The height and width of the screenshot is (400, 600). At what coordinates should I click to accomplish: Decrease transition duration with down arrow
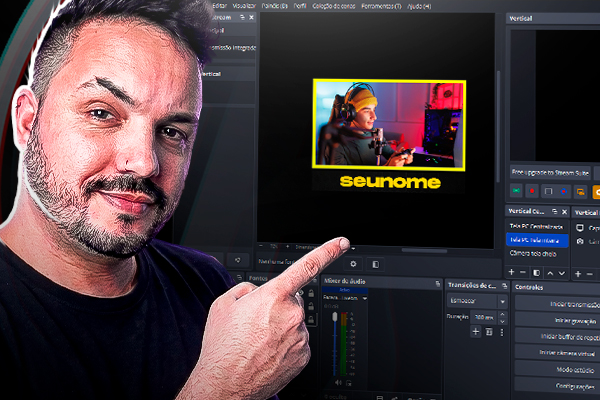[x=502, y=321]
